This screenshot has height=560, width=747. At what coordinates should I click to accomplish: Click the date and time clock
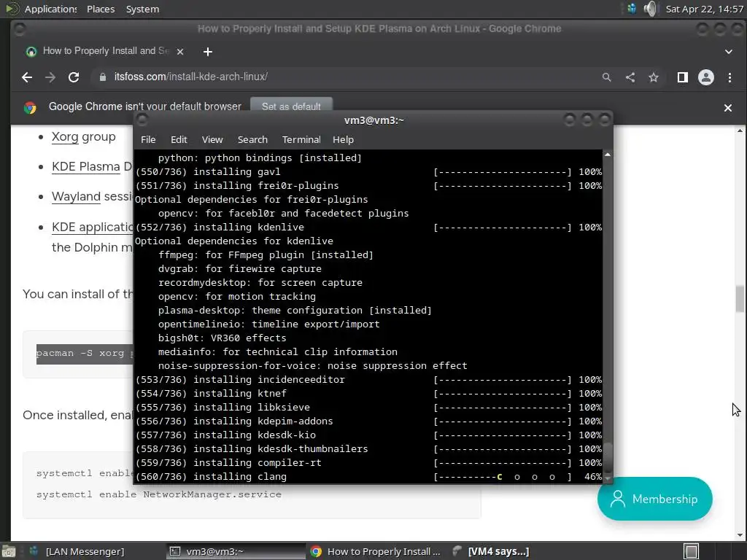point(704,9)
